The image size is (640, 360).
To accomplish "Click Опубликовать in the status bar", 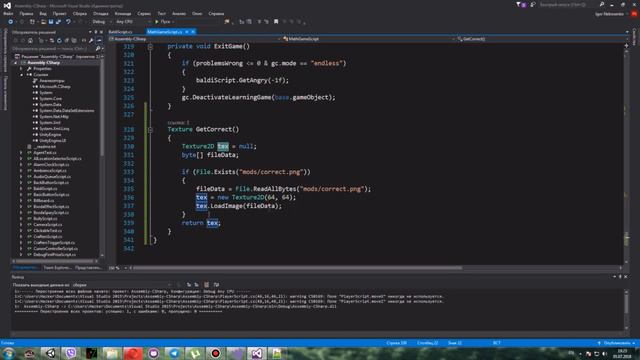I will 617,343.
